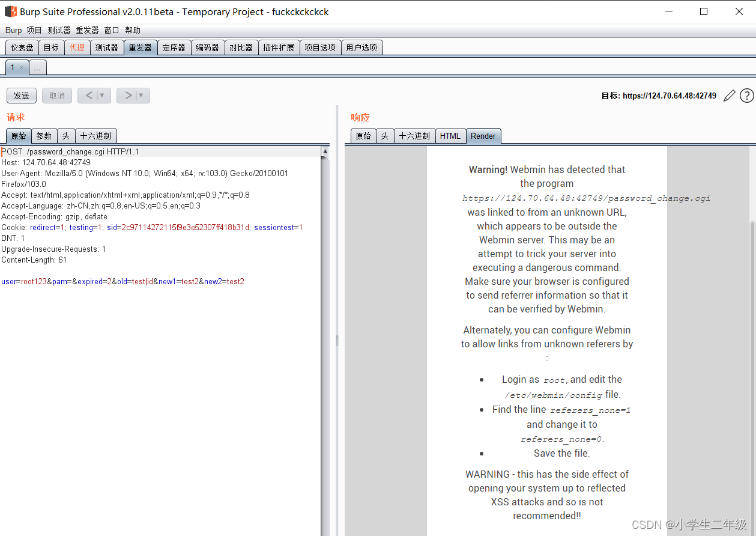Click the 发送 button

tap(22, 96)
